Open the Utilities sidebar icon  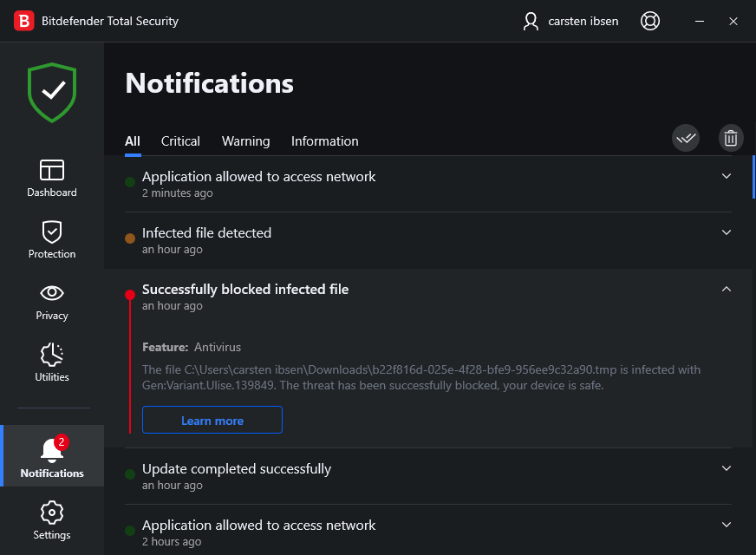click(x=52, y=355)
